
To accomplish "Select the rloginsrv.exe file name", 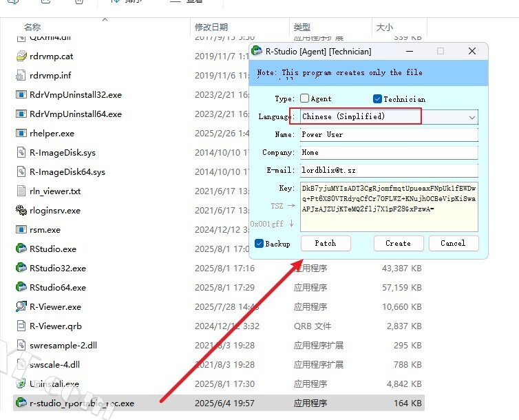I will point(55,211).
